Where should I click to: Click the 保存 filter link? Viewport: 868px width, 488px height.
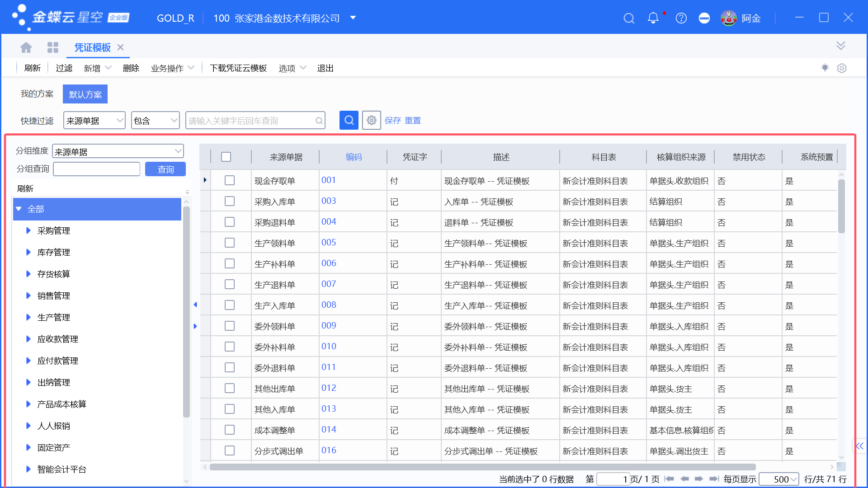tap(393, 121)
